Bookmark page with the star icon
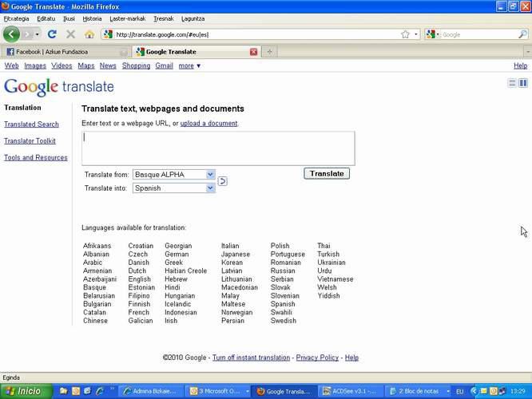The width and height of the screenshot is (532, 399). click(405, 34)
